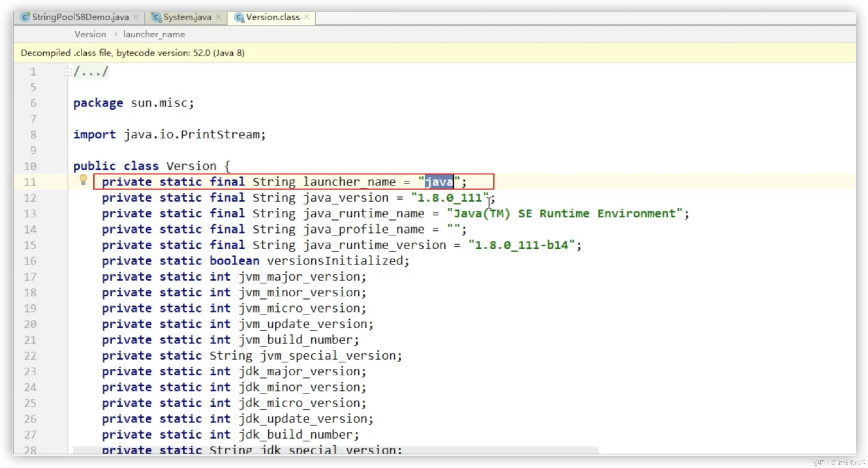The image size is (868, 468).
Task: Click the StringPool58Demo.java tab file icon
Action: (x=24, y=17)
